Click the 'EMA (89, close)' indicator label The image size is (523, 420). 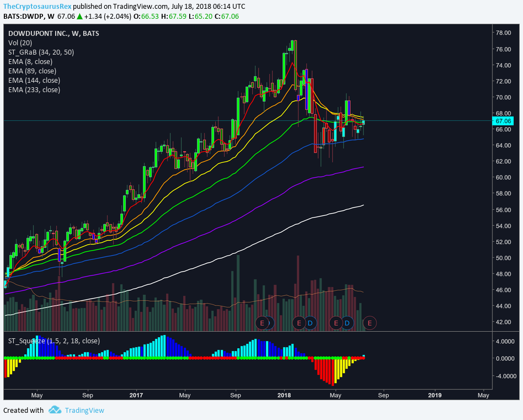[x=33, y=71]
